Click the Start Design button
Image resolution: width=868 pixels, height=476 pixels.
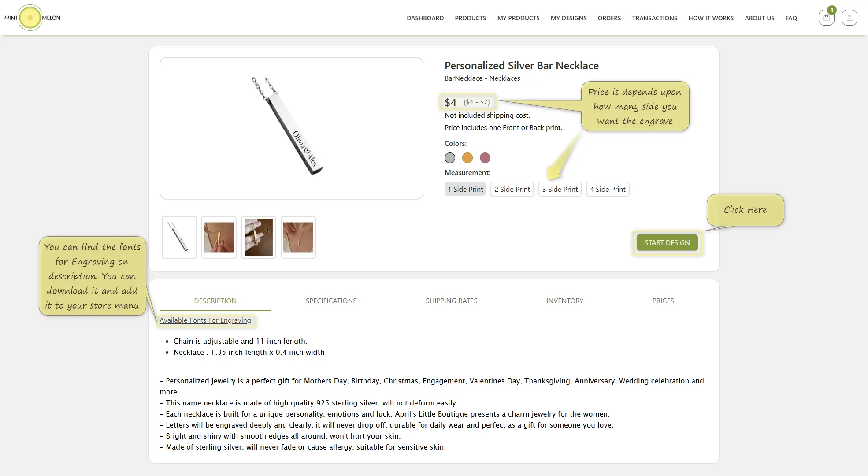point(667,242)
